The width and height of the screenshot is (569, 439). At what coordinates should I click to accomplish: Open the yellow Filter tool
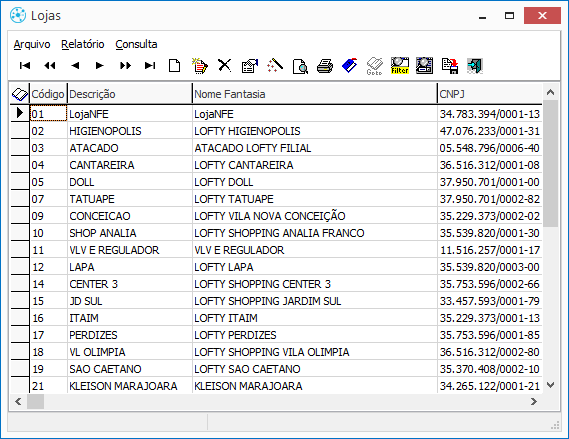tap(400, 66)
